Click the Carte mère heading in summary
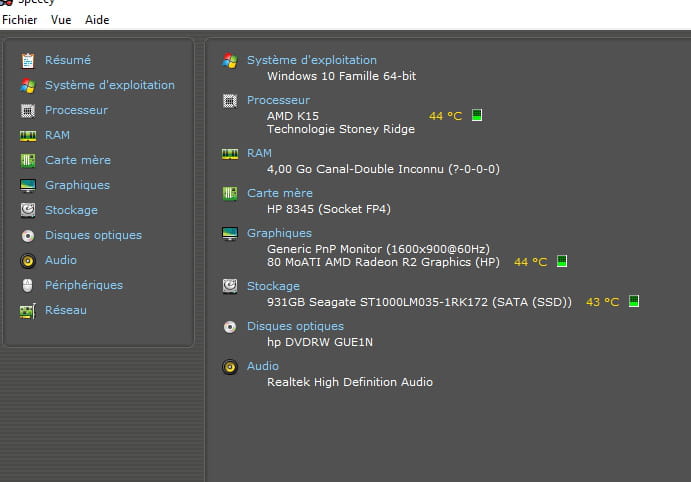This screenshot has height=482, width=691. tap(279, 193)
